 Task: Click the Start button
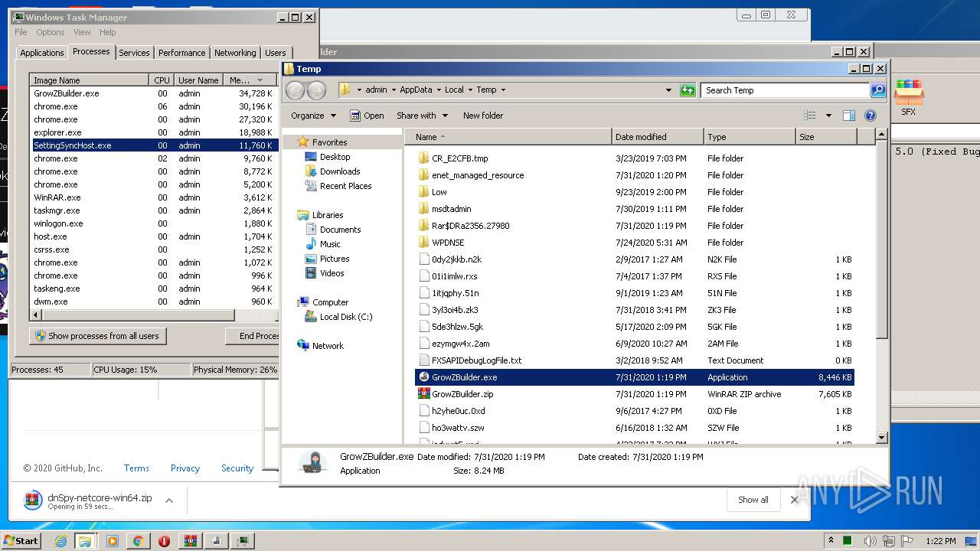pyautogui.click(x=21, y=541)
